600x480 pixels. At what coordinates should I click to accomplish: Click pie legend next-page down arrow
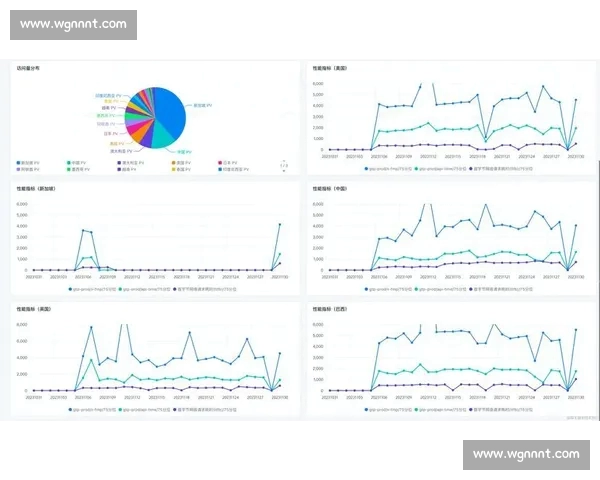point(283,171)
